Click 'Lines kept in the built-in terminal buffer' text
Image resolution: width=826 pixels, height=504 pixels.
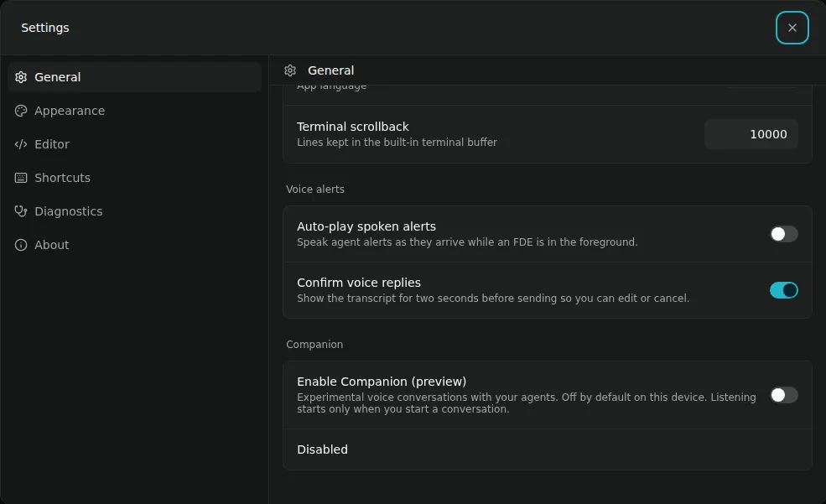397,143
